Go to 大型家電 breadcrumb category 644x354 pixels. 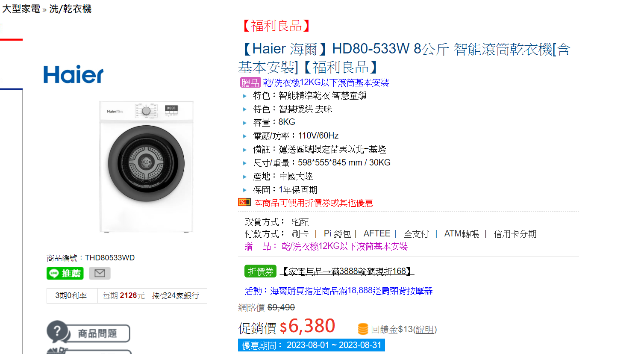(21, 9)
